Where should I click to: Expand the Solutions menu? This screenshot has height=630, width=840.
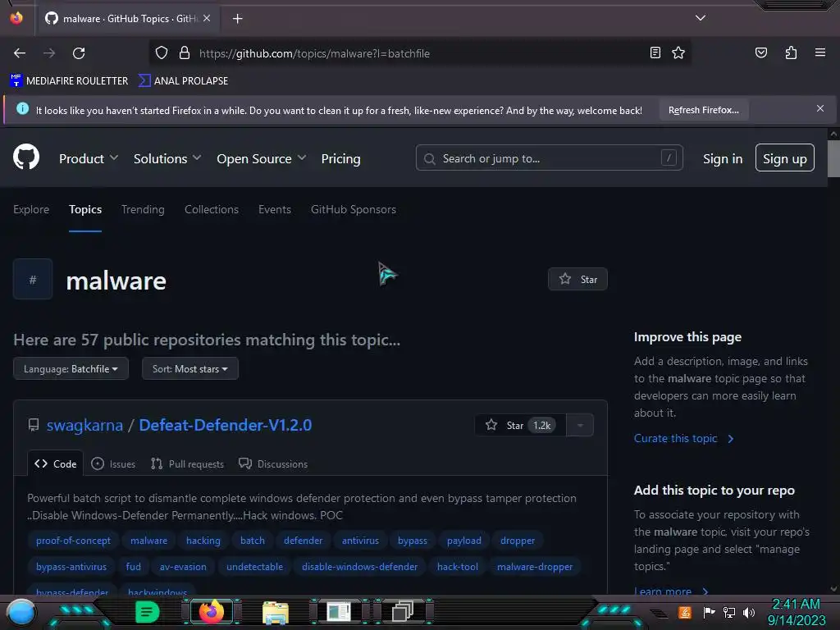167,158
